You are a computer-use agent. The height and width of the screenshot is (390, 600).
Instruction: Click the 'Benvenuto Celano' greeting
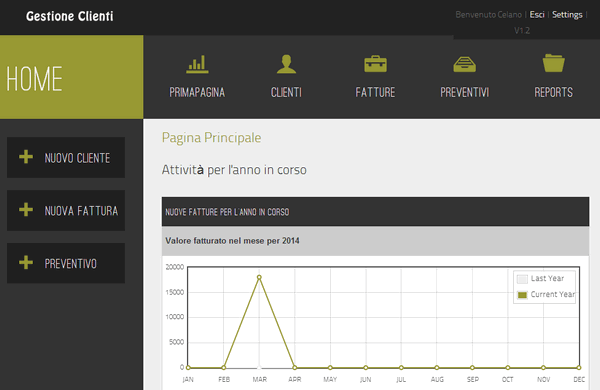pos(488,15)
